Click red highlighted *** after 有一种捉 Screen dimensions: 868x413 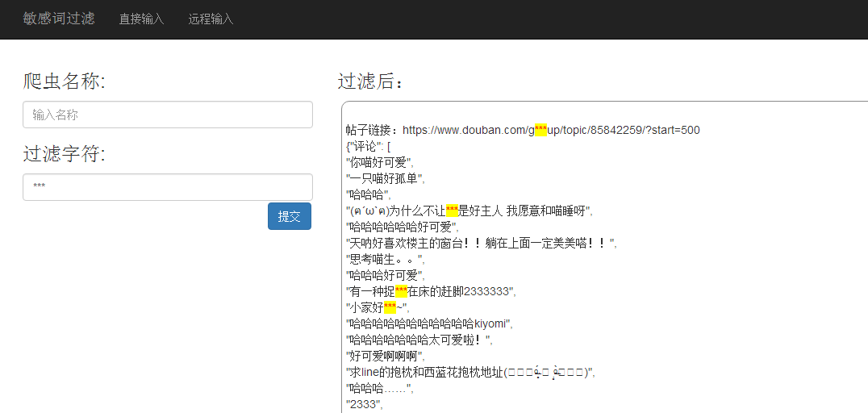401,291
